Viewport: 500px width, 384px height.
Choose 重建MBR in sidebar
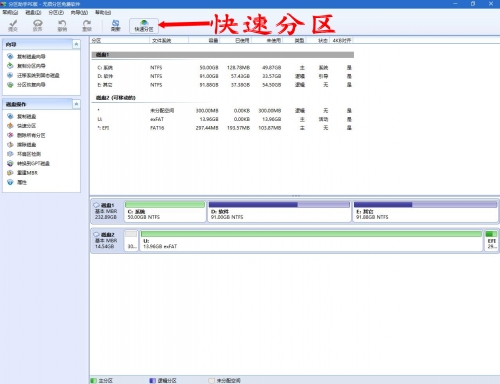(x=22, y=173)
